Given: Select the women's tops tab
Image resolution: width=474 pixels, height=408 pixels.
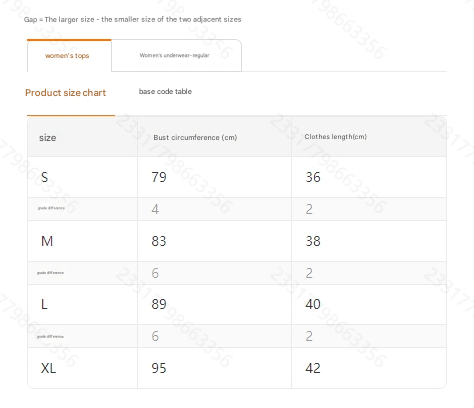Looking at the screenshot, I should click(x=69, y=55).
